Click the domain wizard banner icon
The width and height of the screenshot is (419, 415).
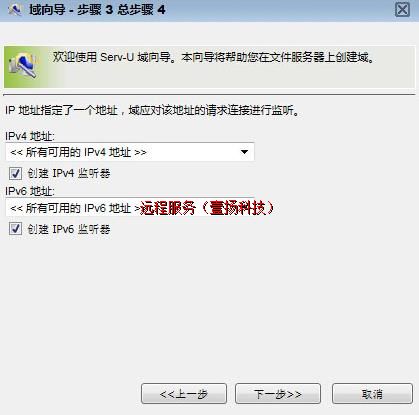(23, 65)
